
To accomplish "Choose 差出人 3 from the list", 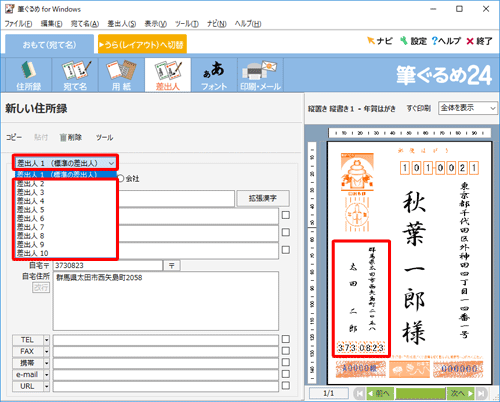I will tap(66, 192).
